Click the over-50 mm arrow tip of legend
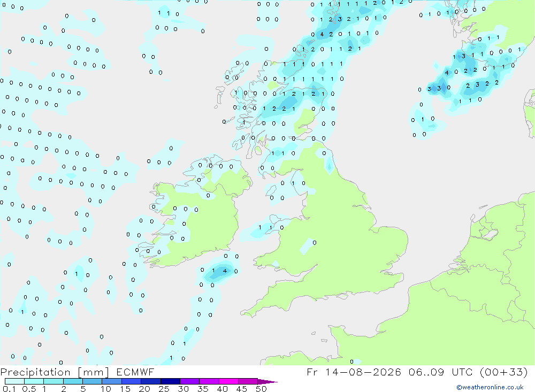The width and height of the screenshot is (535, 392). point(267,382)
